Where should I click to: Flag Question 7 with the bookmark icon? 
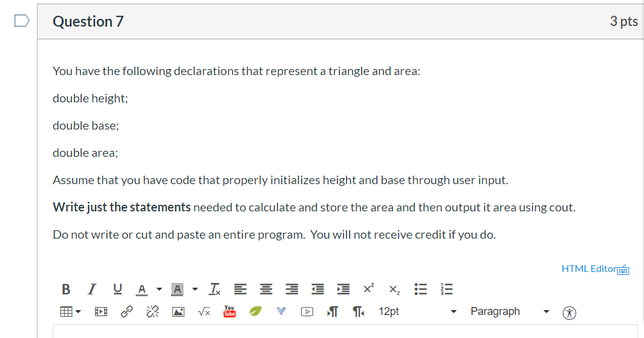pyautogui.click(x=22, y=21)
